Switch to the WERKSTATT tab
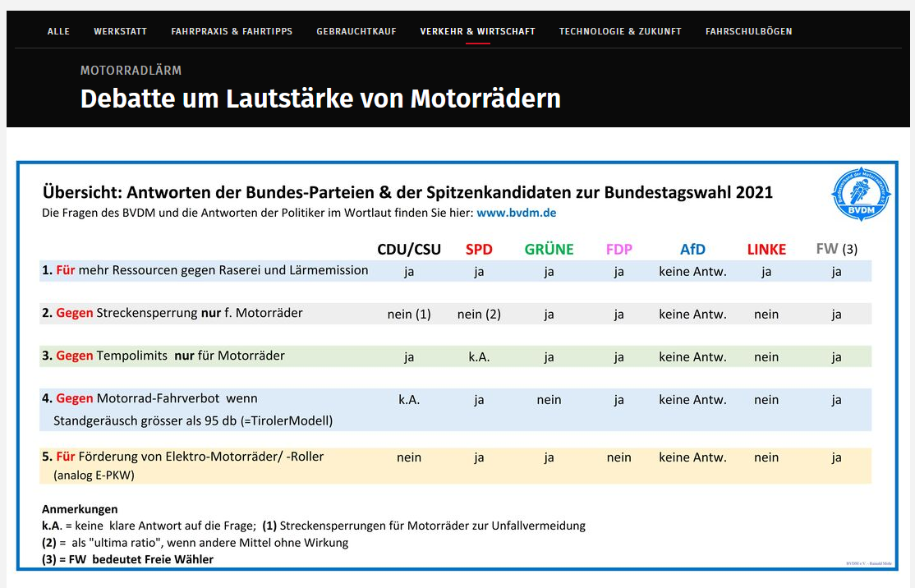915x588 pixels. click(120, 31)
